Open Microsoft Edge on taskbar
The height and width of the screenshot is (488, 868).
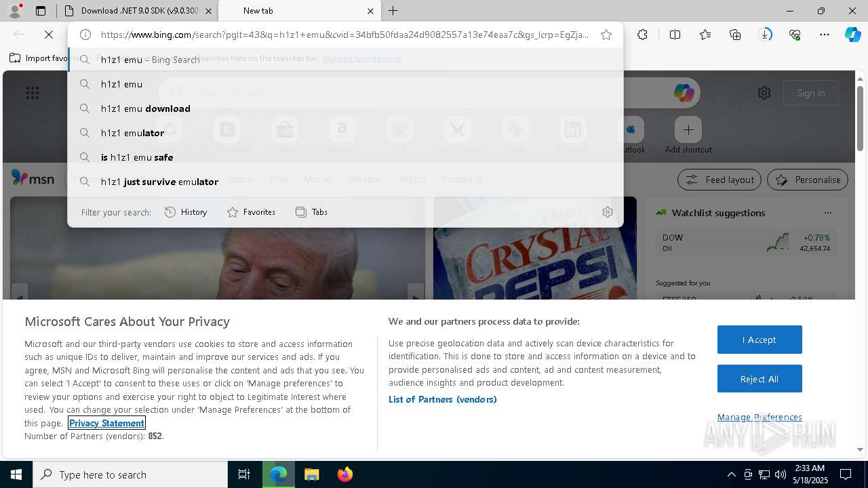pyautogui.click(x=279, y=474)
